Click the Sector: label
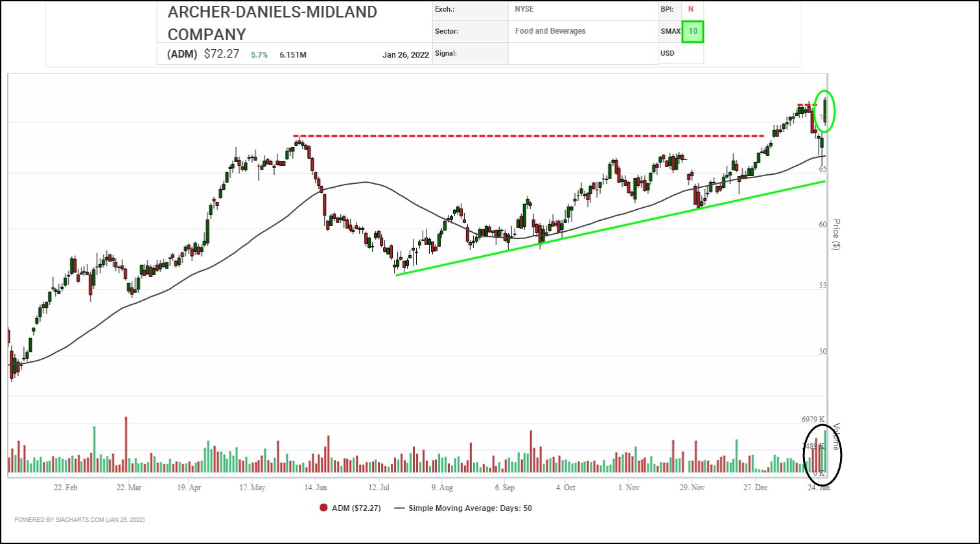 point(447,30)
